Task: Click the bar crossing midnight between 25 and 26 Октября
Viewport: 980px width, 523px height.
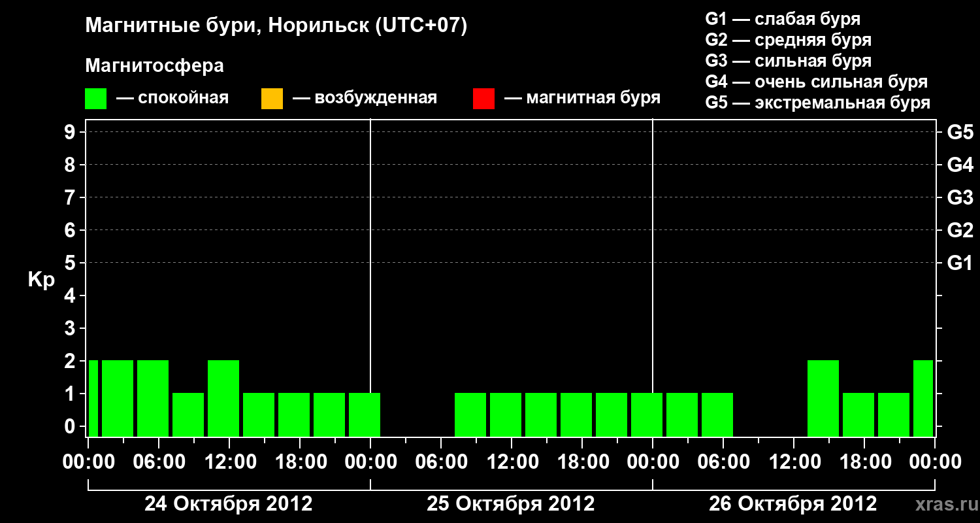Action: (x=647, y=414)
